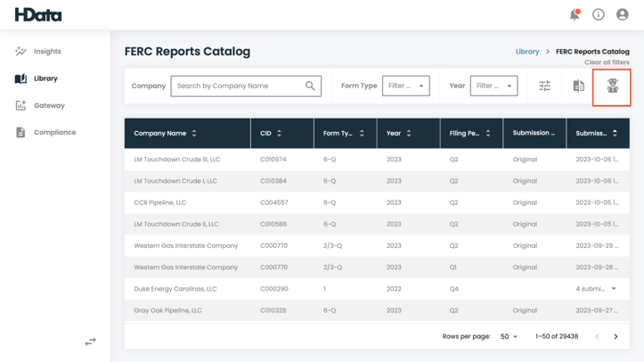Click CID cell C010328
Screen dimensions: 644x362
(273, 310)
